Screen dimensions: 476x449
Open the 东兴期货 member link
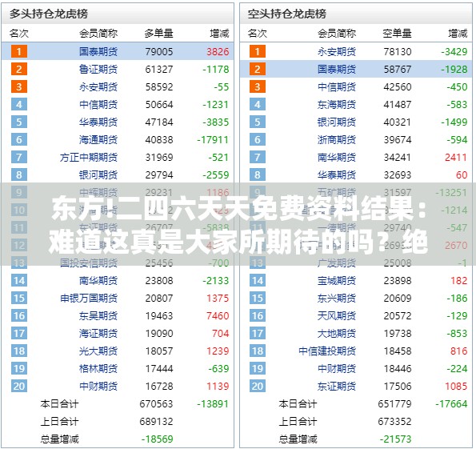[x=336, y=298]
